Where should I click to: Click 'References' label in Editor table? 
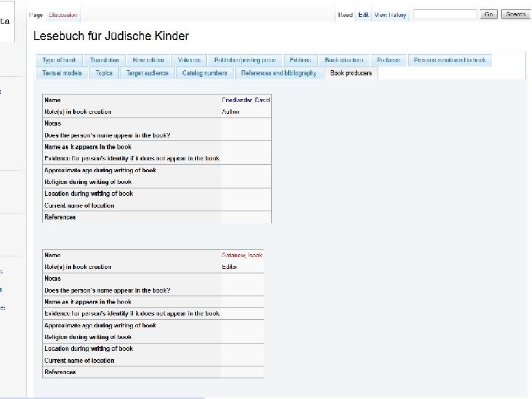point(60,372)
